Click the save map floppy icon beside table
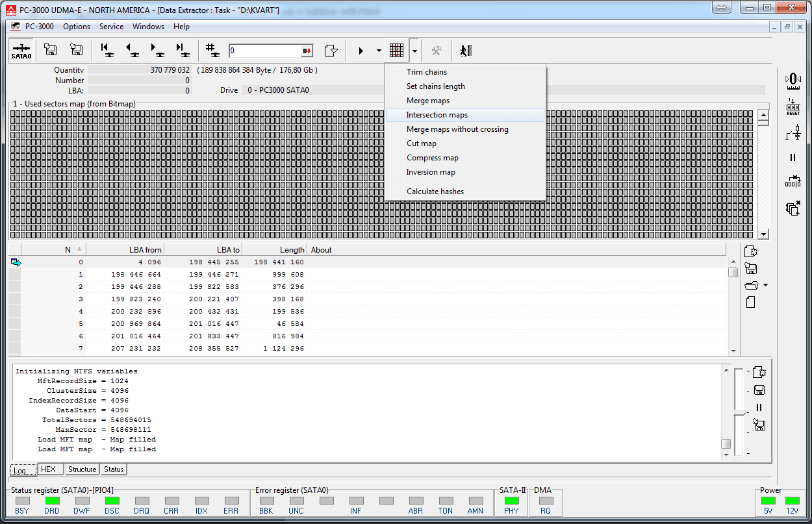 coord(751,268)
